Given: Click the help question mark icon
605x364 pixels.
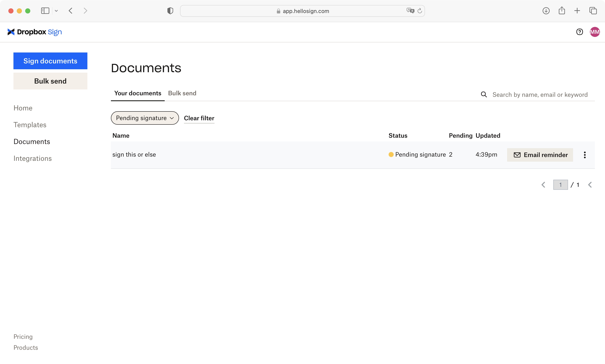Looking at the screenshot, I should click(x=580, y=31).
